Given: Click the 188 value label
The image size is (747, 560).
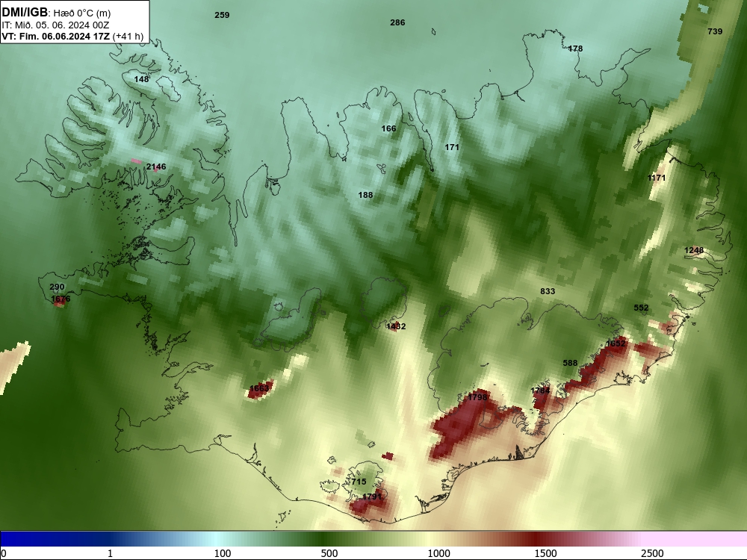Looking at the screenshot, I should [365, 195].
